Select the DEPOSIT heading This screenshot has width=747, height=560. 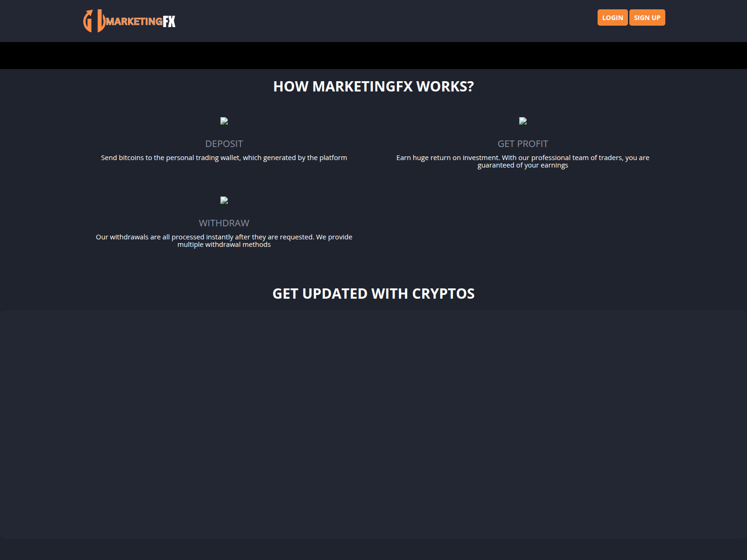pos(224,144)
